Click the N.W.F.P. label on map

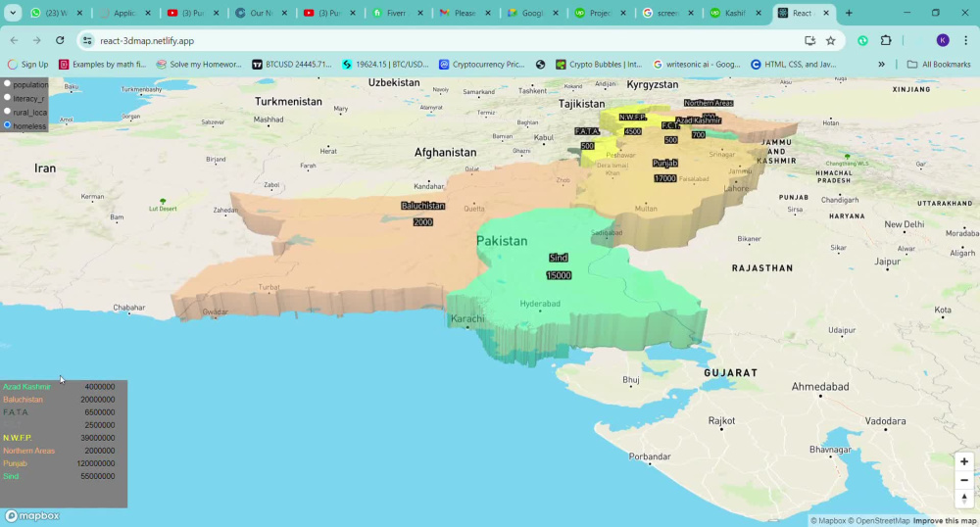click(x=632, y=118)
